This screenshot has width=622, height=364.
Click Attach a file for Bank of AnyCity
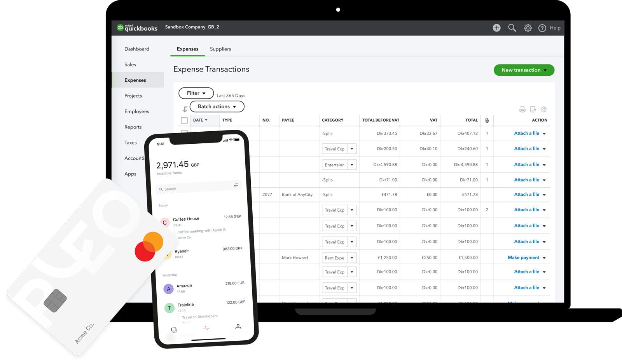(x=526, y=194)
